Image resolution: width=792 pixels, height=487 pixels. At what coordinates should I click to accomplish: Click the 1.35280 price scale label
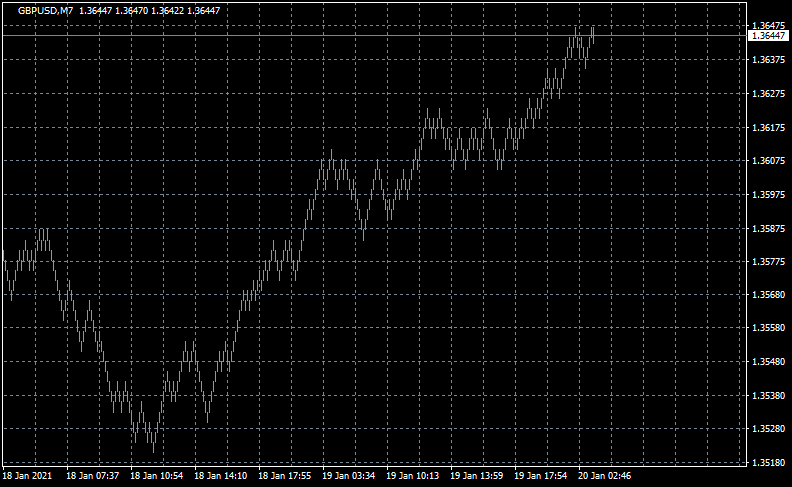point(768,429)
